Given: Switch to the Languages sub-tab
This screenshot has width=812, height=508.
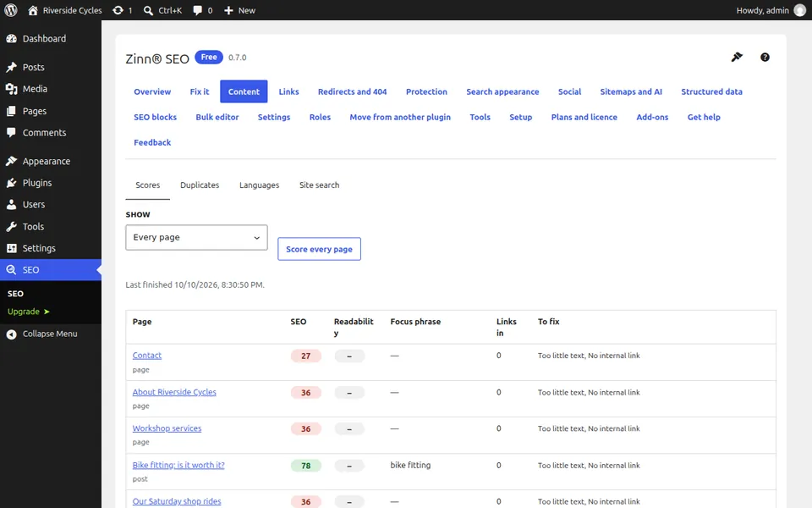Looking at the screenshot, I should [259, 185].
